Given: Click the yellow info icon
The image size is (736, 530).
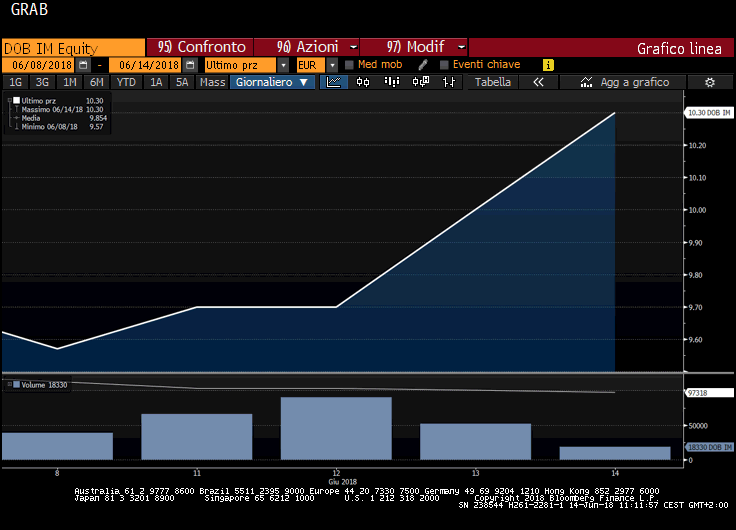Looking at the screenshot, I should 548,65.
